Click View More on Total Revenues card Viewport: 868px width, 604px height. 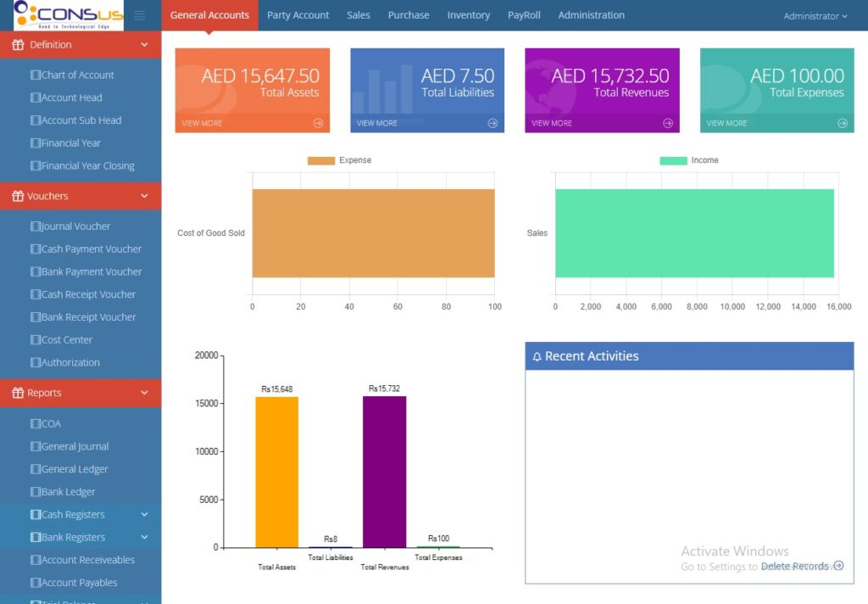point(551,123)
